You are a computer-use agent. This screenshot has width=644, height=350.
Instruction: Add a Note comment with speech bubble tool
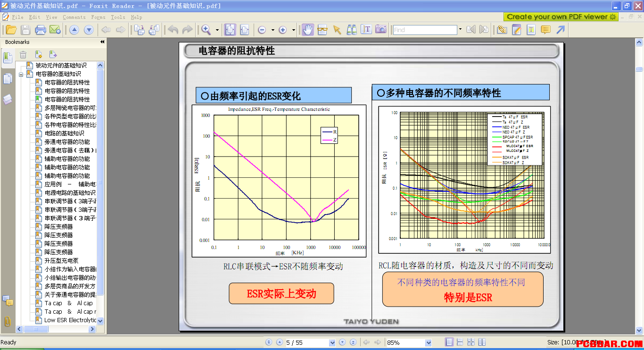545,30
